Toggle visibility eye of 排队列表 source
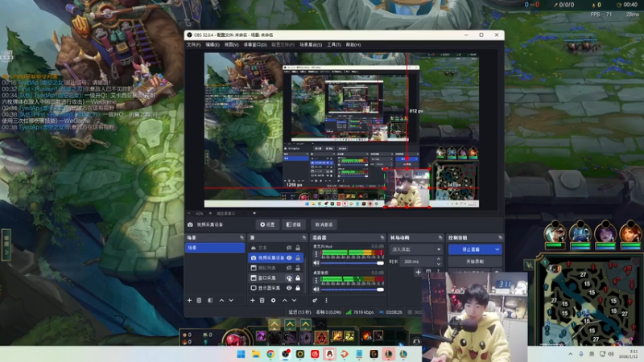 pyautogui.click(x=289, y=268)
